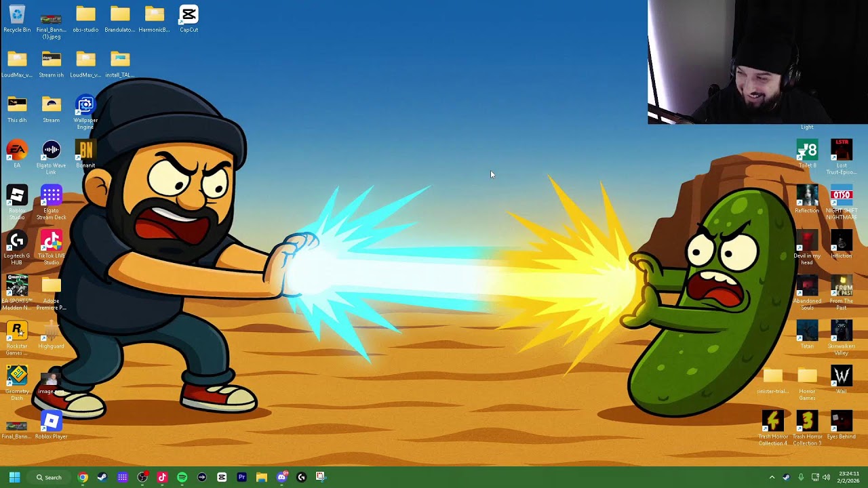Launch the Bonanit shortcut

point(85,154)
